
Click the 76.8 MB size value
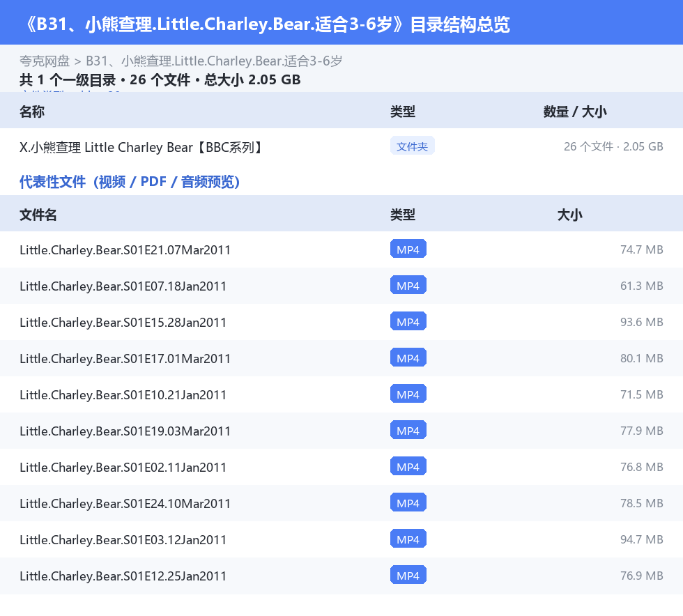pos(642,466)
